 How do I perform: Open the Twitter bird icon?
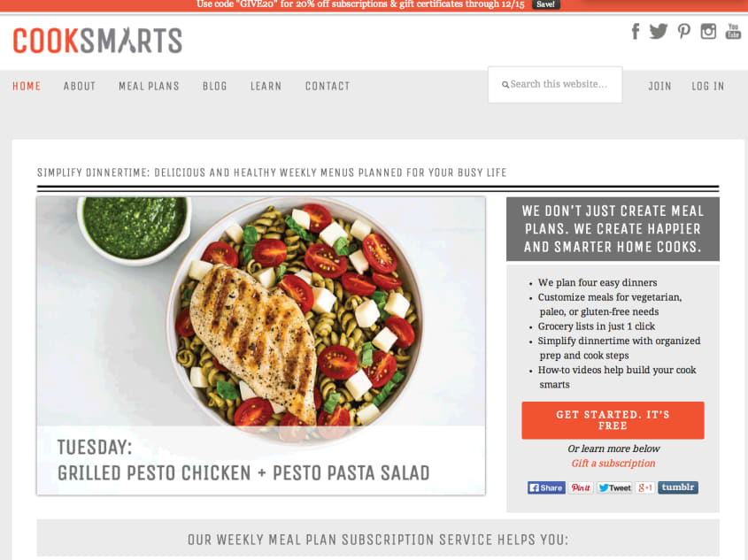point(659,32)
